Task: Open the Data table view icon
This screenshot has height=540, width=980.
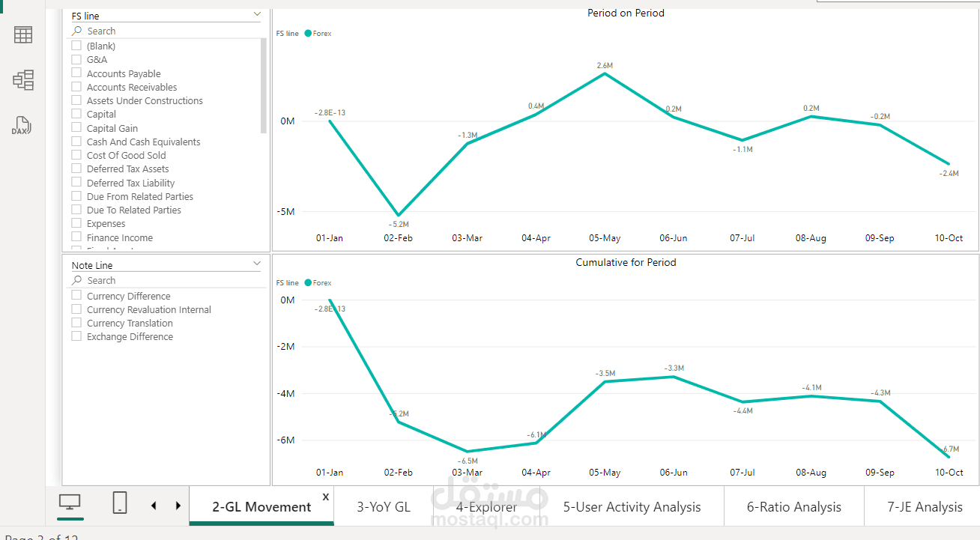Action: tap(23, 34)
